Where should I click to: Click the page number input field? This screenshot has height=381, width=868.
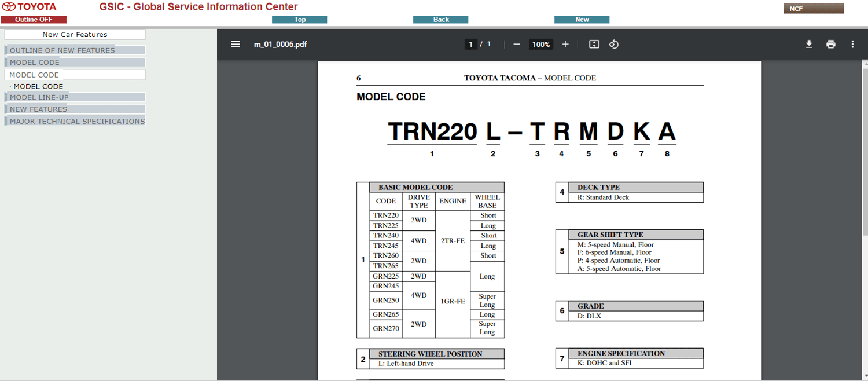pos(471,44)
